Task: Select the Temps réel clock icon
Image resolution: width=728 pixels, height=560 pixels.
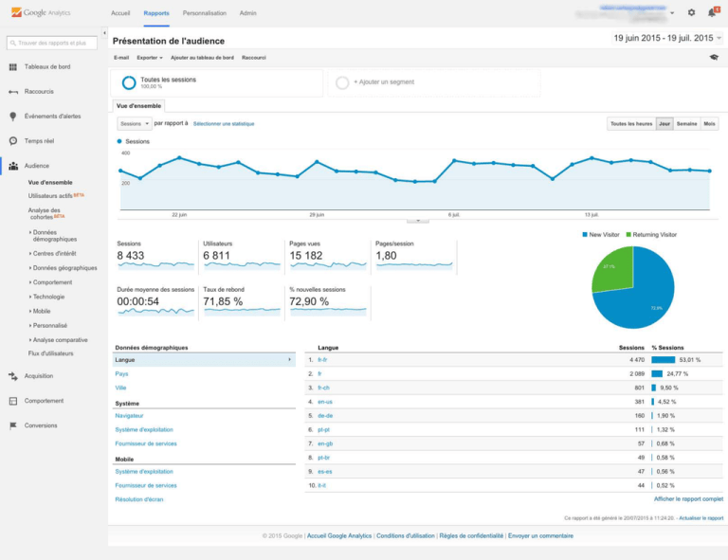Action: click(x=13, y=141)
